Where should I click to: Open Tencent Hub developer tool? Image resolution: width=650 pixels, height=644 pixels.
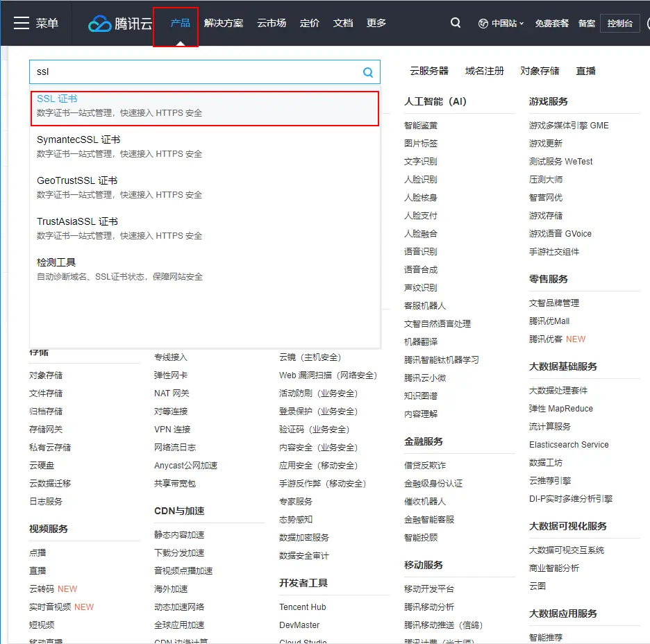[x=303, y=607]
